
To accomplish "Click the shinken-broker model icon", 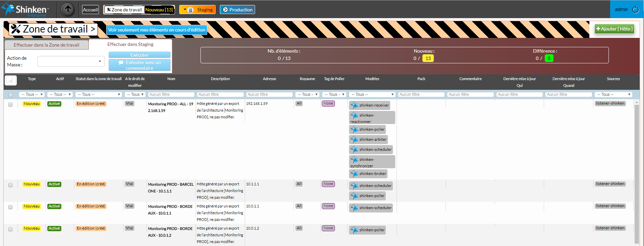I will (x=354, y=174).
